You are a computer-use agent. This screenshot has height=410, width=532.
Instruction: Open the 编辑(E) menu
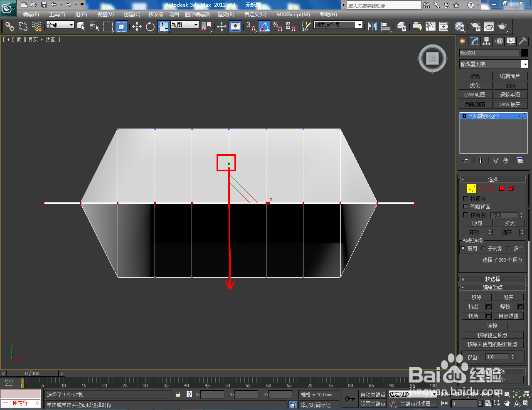click(31, 15)
